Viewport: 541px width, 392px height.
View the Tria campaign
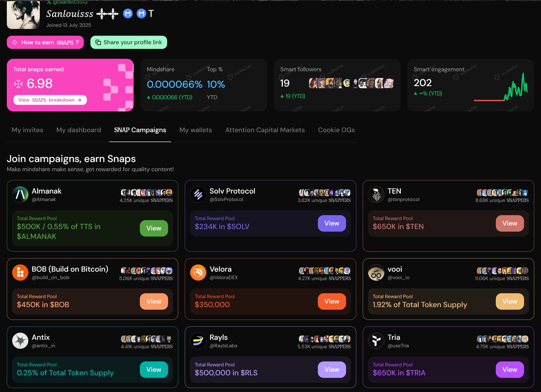[x=510, y=369]
